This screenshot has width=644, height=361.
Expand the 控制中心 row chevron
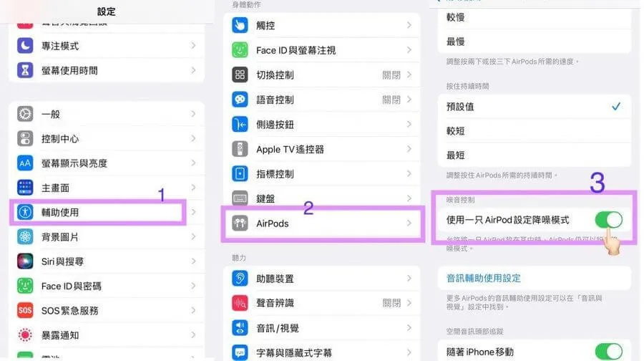point(193,138)
